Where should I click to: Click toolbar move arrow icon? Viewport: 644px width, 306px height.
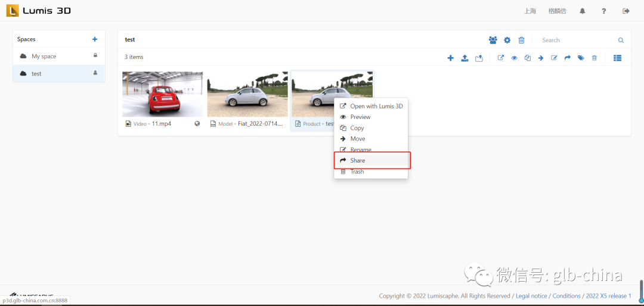[x=541, y=58]
